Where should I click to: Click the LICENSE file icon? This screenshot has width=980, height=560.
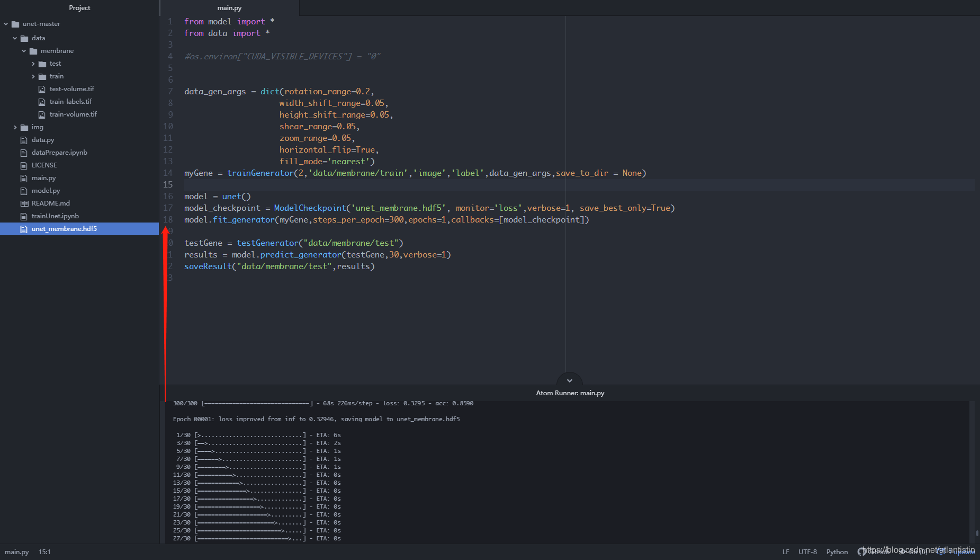coord(24,165)
